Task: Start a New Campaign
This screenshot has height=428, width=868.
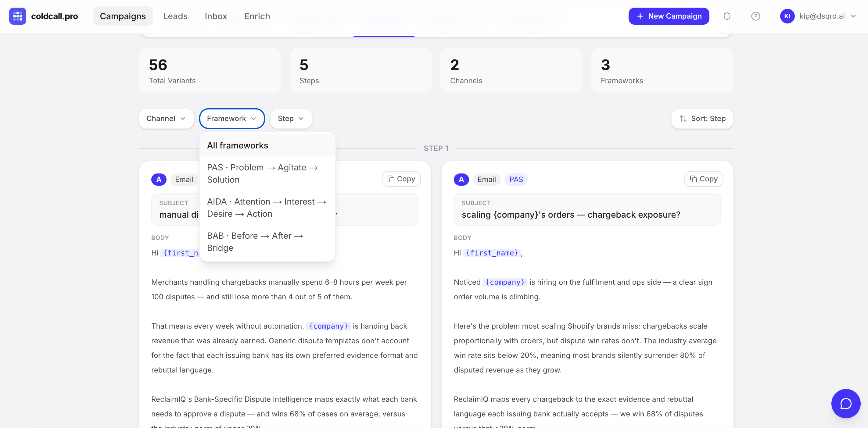Action: click(669, 16)
